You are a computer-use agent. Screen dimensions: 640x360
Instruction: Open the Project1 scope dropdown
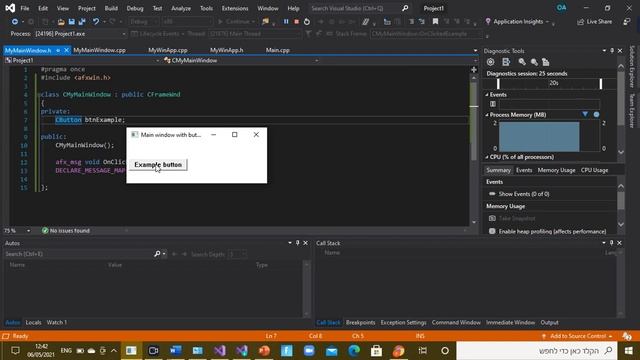158,60
